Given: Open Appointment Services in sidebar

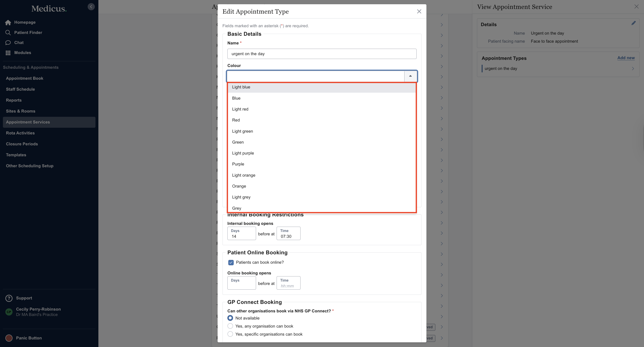Looking at the screenshot, I should [49, 122].
